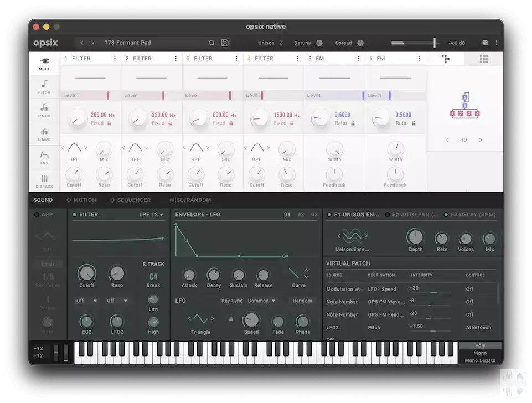Click the LFO Random button
532x403 pixels.
point(302,301)
